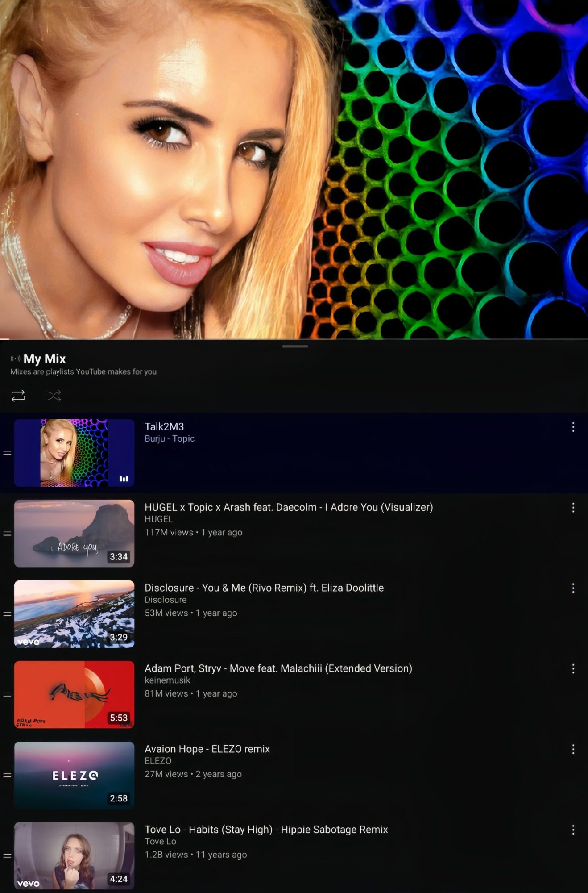
Task: Toggle playlist loop mode
Action: [18, 396]
